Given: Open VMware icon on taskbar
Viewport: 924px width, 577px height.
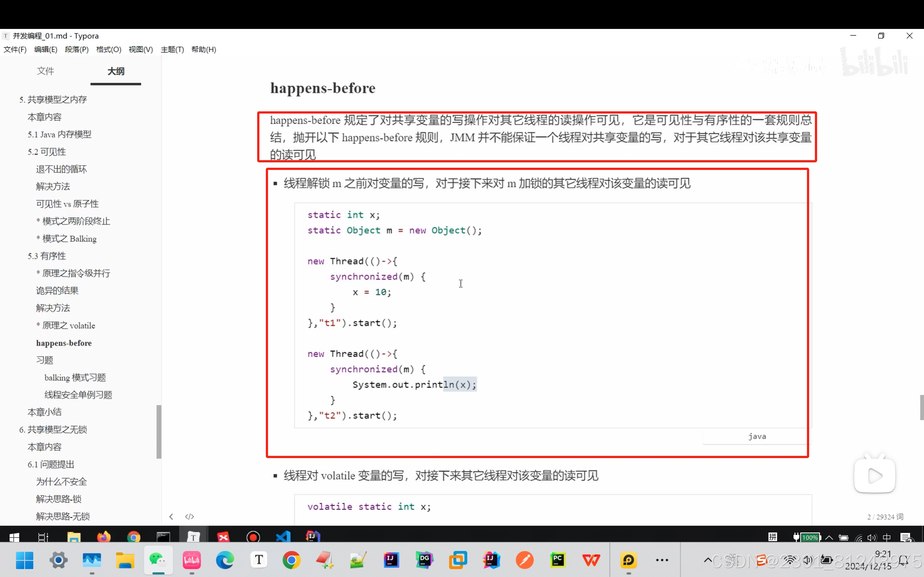Looking at the screenshot, I should tap(458, 560).
